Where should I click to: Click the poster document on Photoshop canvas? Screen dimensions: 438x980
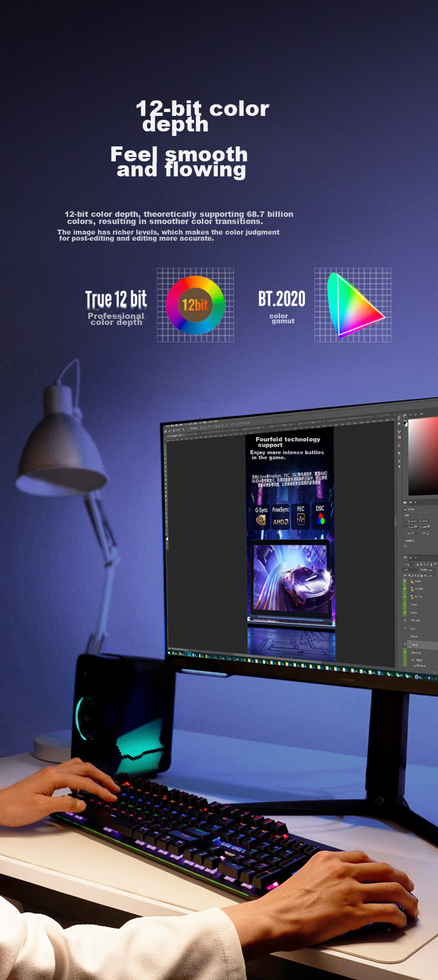point(291,543)
